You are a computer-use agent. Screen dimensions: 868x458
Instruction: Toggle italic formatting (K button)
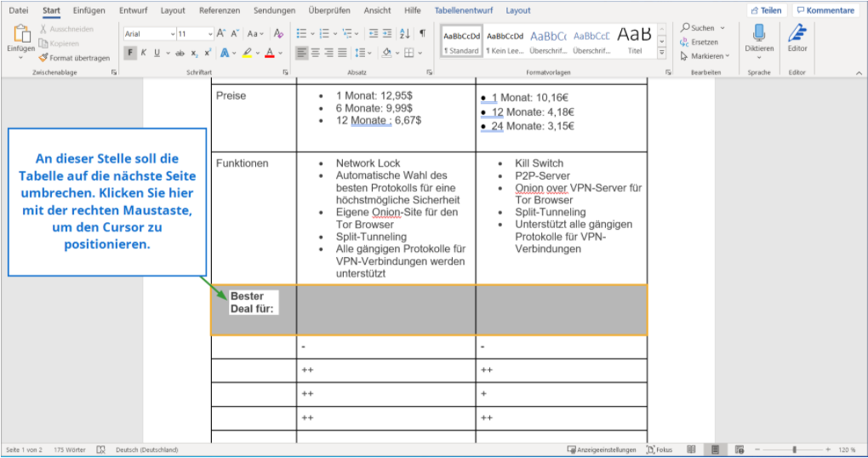143,53
